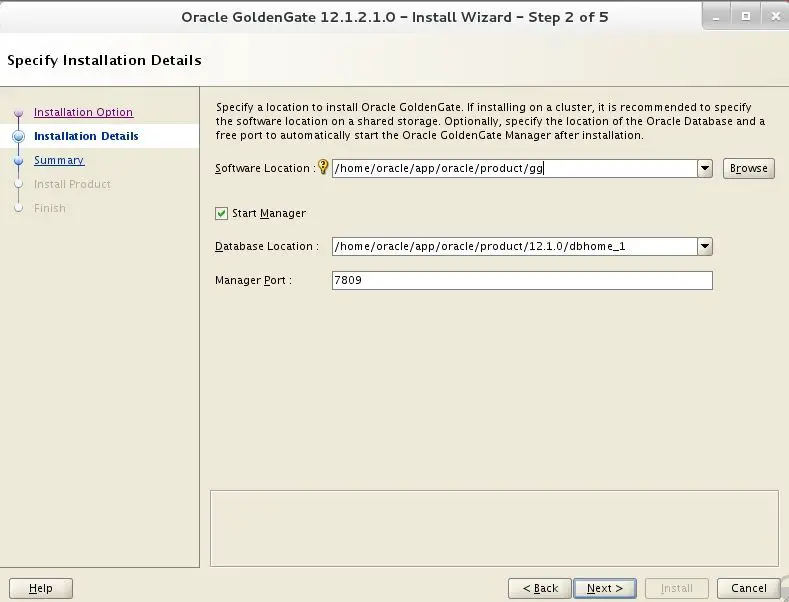Click the Software Location hint lightbulb icon
Screen dimensions: 789x602
click(x=323, y=167)
